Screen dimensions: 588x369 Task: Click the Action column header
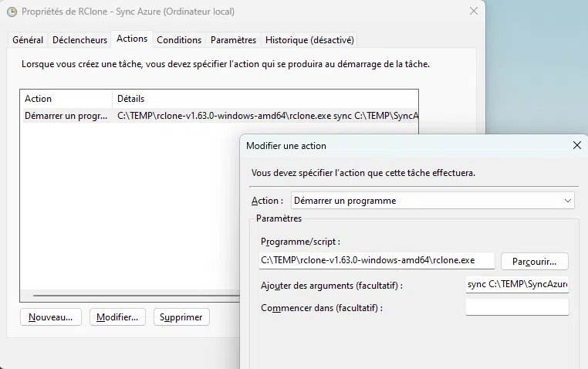[x=66, y=99]
